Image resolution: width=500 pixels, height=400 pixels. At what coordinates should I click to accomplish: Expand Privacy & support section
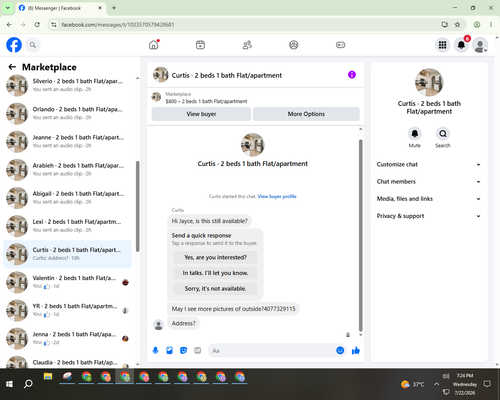click(x=429, y=216)
